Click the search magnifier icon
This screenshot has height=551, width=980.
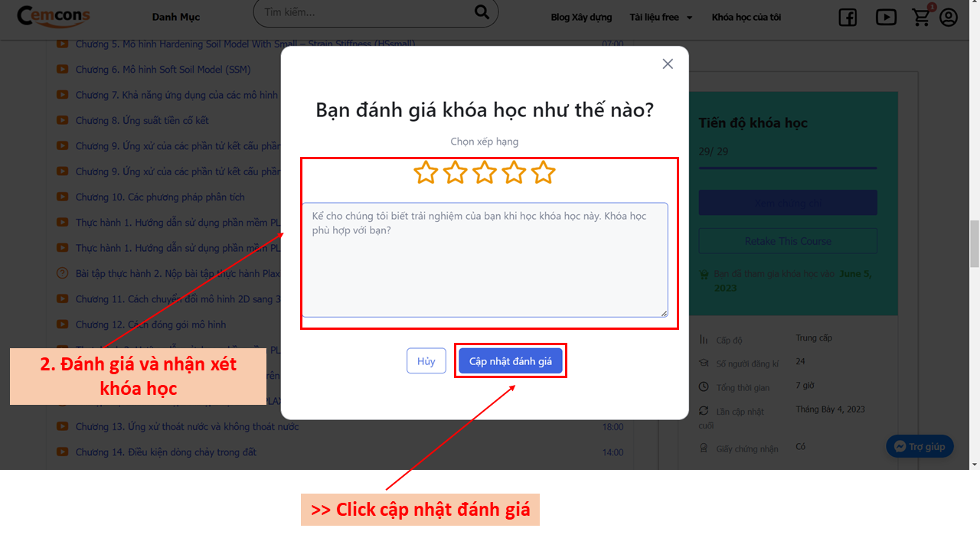(482, 11)
